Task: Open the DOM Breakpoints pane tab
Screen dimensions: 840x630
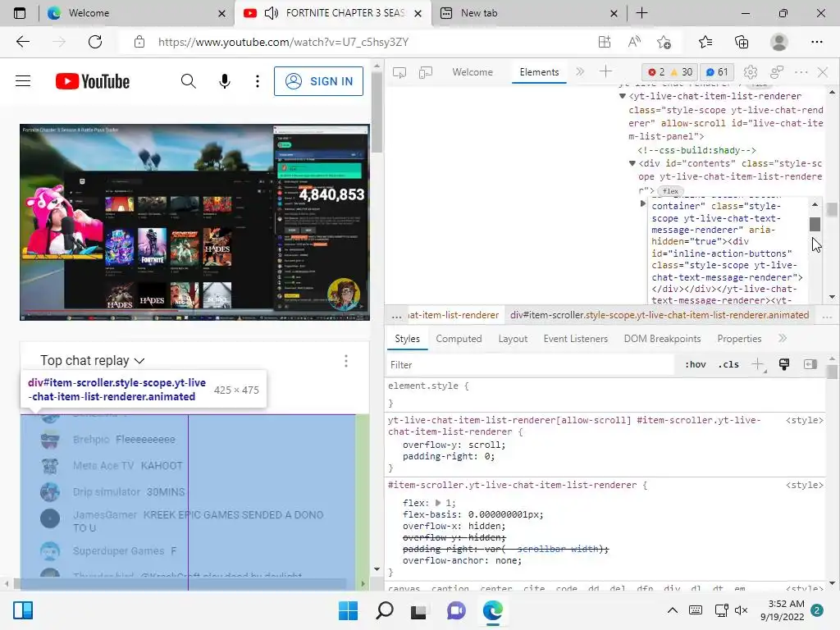Action: [x=662, y=339]
